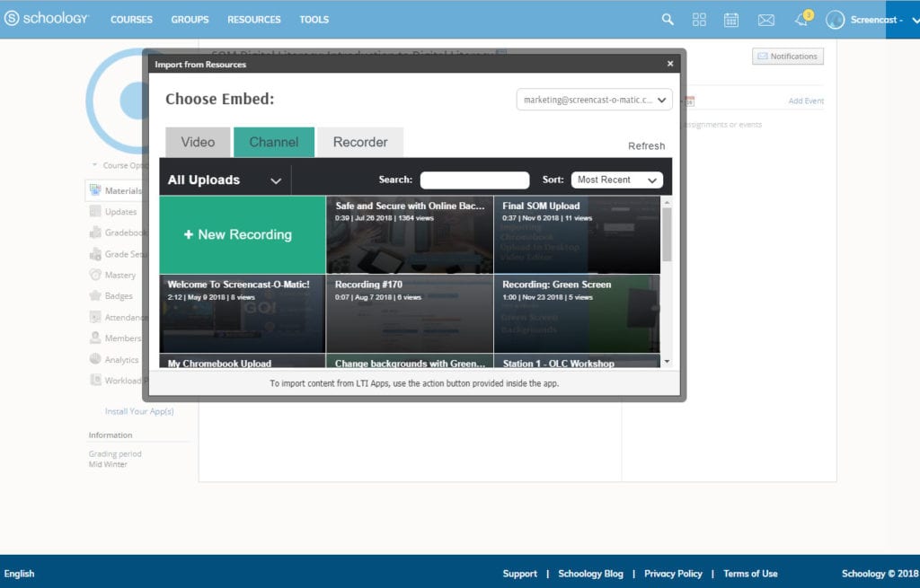Screen dimensions: 920x588
Task: Click the Search input field
Action: 474,180
